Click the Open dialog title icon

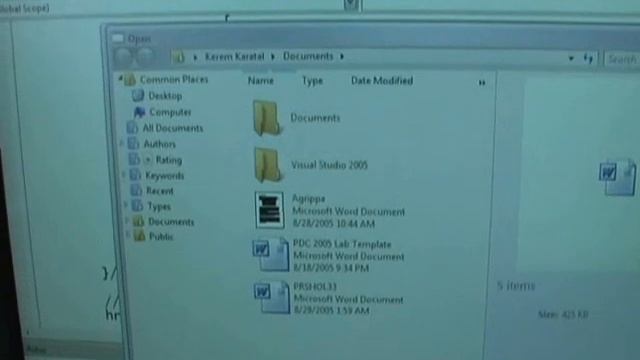pyautogui.click(x=118, y=38)
